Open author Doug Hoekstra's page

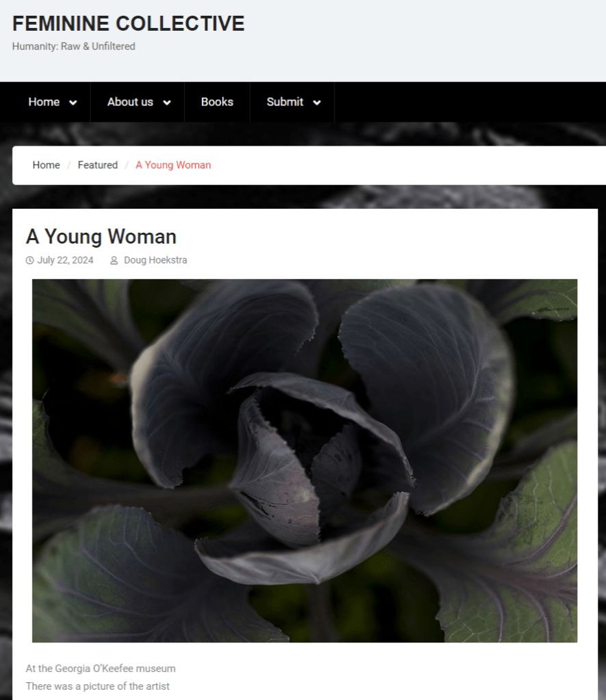point(155,260)
